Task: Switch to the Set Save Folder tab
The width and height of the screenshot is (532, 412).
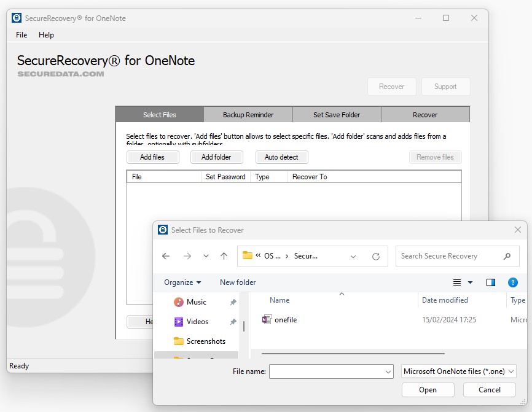Action: click(x=337, y=115)
